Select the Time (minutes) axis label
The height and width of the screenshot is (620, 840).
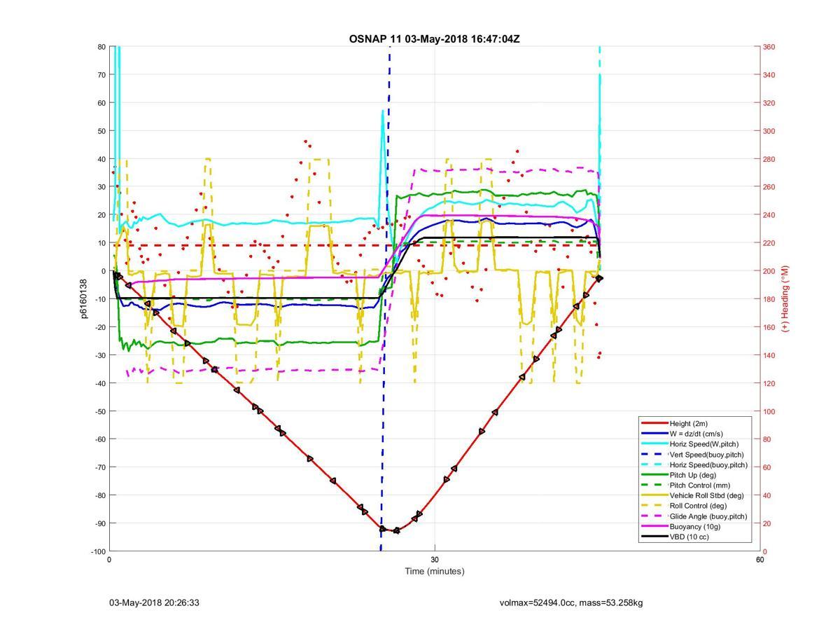434,571
